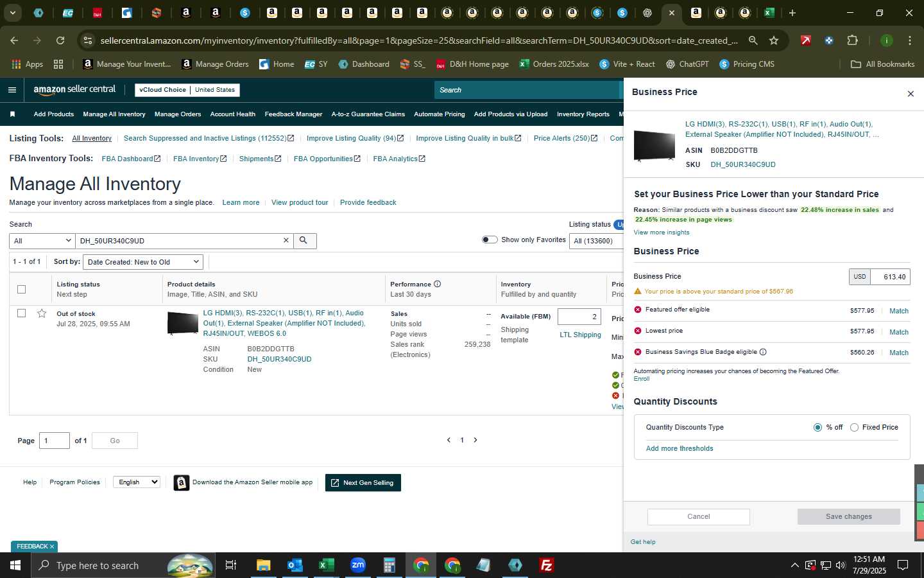Open the Business Savings Blue Badge info icon
The width and height of the screenshot is (924, 578).
(763, 352)
